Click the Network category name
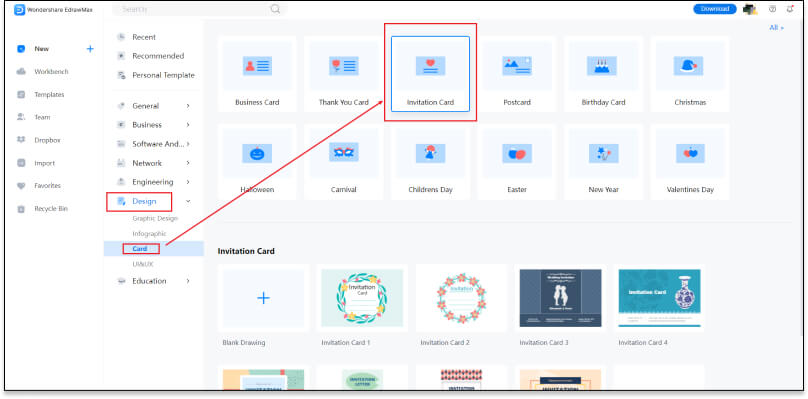This screenshot has width=808, height=399. click(x=147, y=163)
